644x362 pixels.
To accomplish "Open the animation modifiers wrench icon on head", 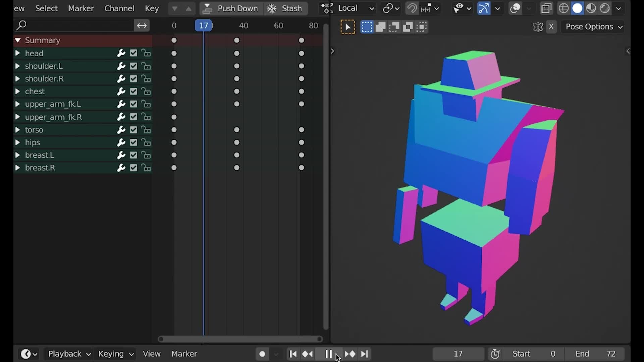I will [121, 53].
